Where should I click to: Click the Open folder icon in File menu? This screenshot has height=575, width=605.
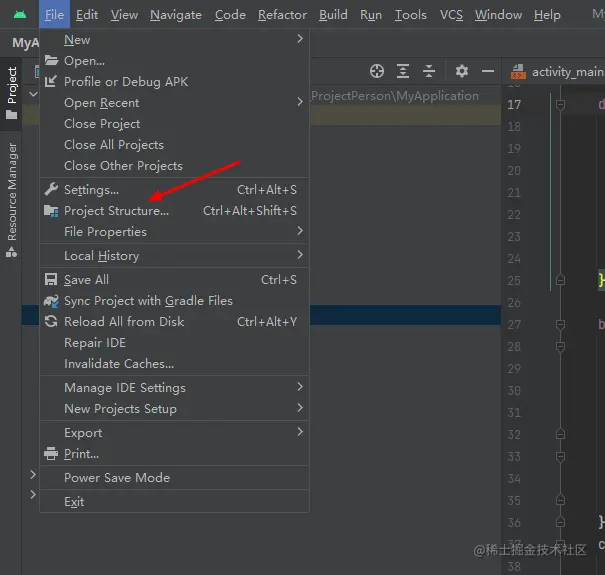click(51, 61)
